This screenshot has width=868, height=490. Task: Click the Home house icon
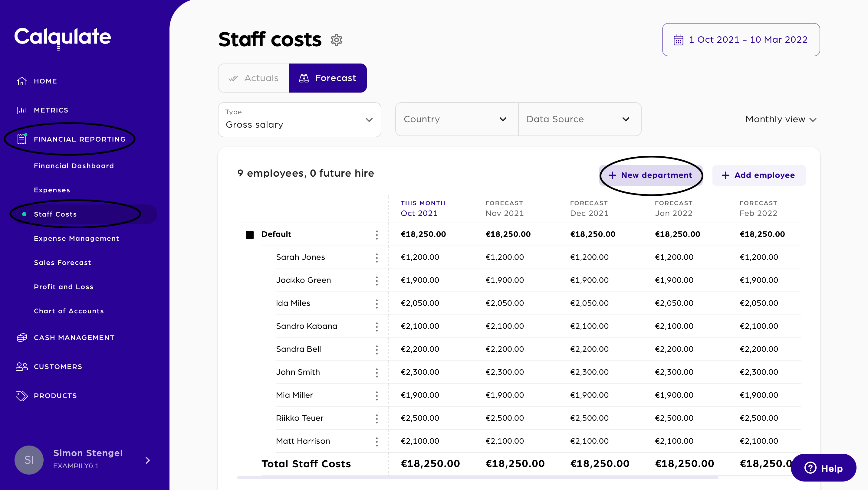pyautogui.click(x=21, y=81)
